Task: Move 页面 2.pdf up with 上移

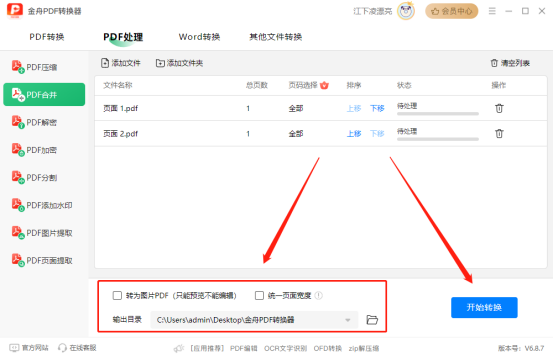Action: 354,134
